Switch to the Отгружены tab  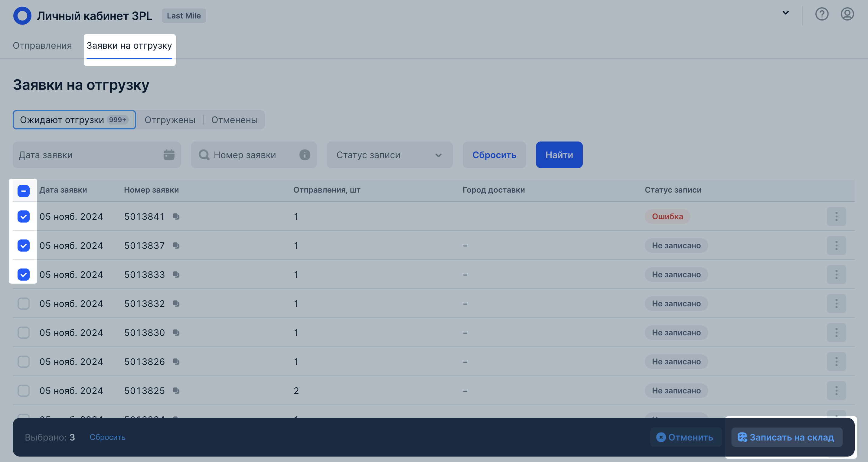[170, 120]
